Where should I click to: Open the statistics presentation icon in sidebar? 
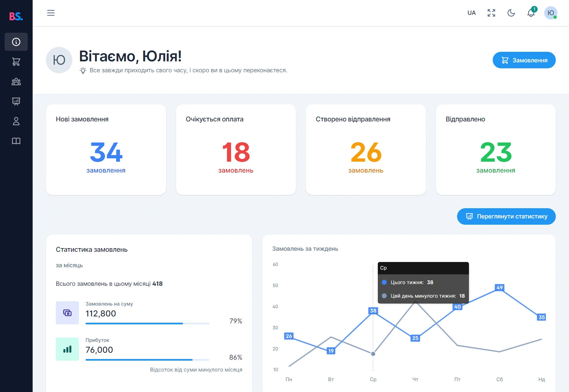click(16, 101)
